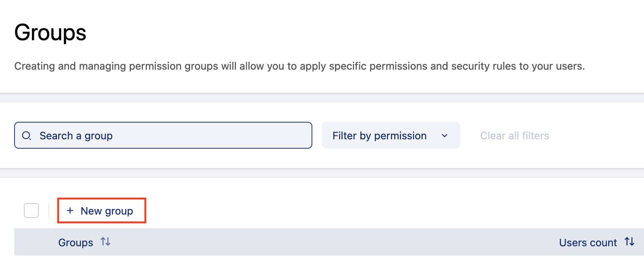Click the Clear all filters link
This screenshot has height=263, width=644.
coord(514,136)
